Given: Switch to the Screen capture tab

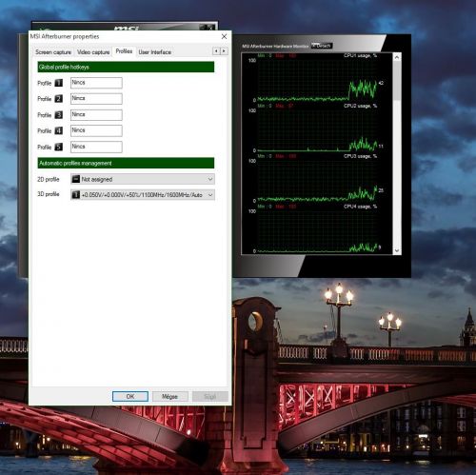Looking at the screenshot, I should [x=53, y=52].
